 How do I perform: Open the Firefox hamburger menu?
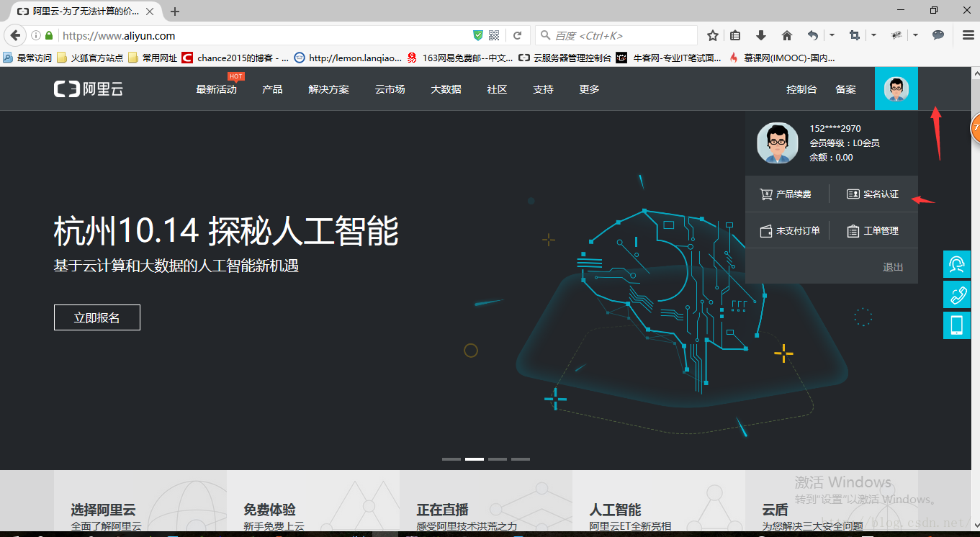tap(968, 35)
